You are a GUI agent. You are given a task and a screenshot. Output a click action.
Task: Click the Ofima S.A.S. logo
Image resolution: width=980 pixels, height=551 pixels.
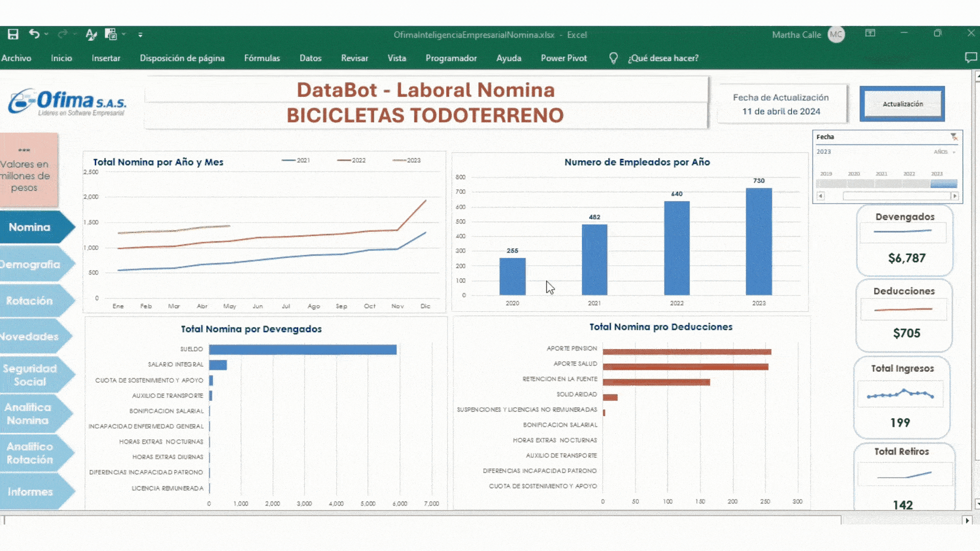(x=67, y=102)
